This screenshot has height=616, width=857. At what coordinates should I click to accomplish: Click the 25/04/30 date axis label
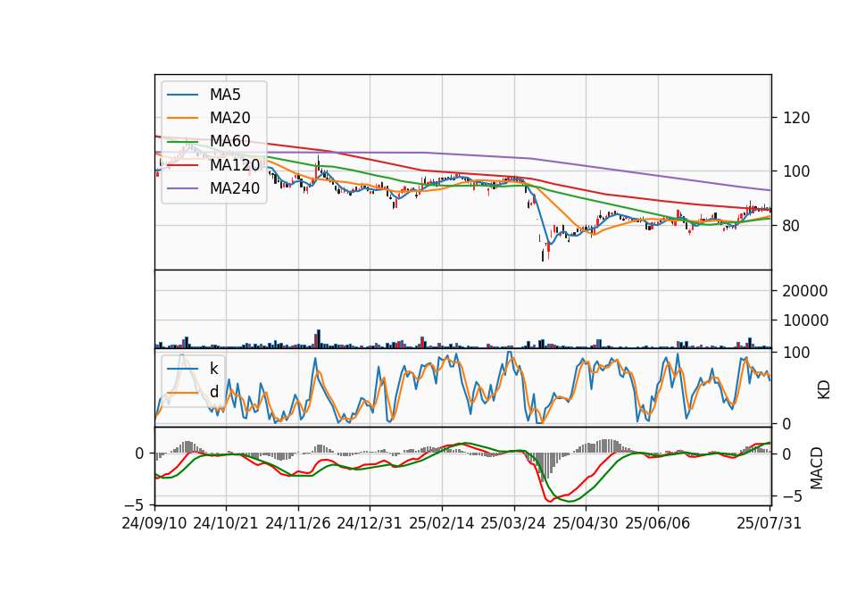586,523
